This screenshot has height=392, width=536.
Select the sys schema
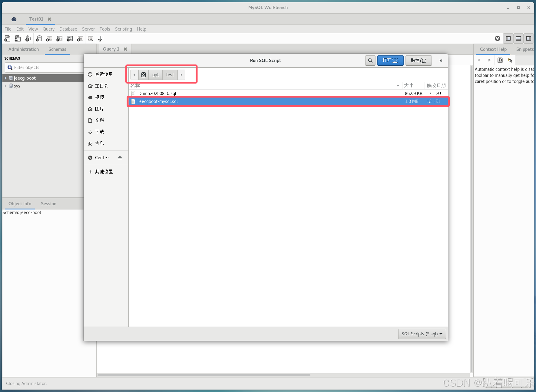pos(17,86)
